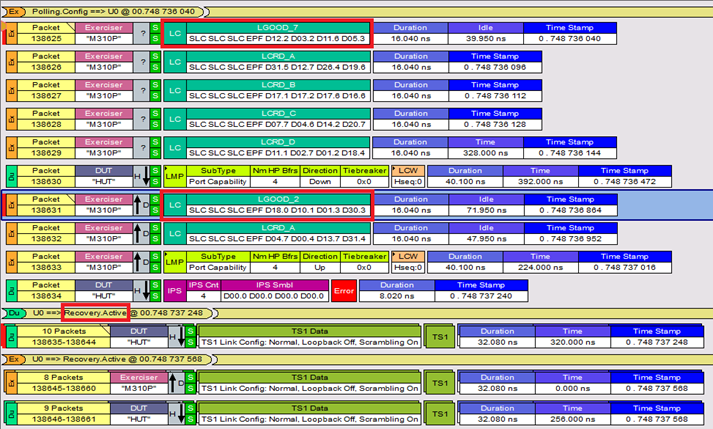Expand the Packet 138631 cell
713x429 pixels.
(x=46, y=205)
